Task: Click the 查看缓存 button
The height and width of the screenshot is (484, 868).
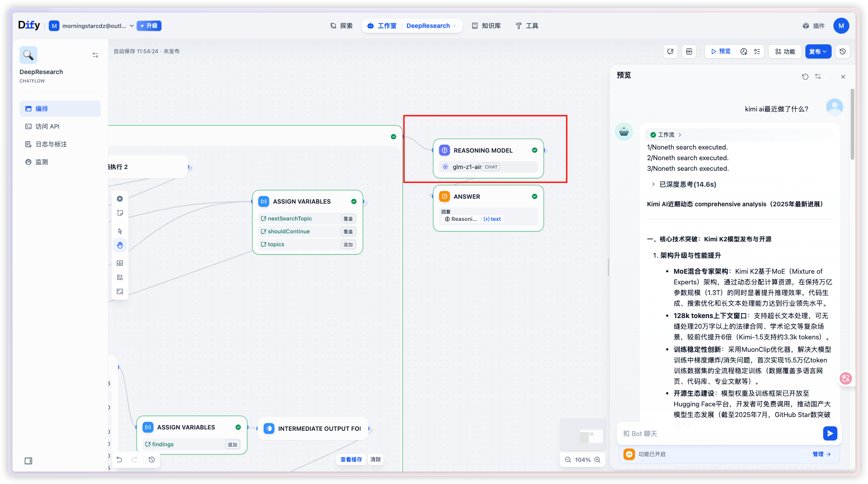Action: [x=351, y=460]
